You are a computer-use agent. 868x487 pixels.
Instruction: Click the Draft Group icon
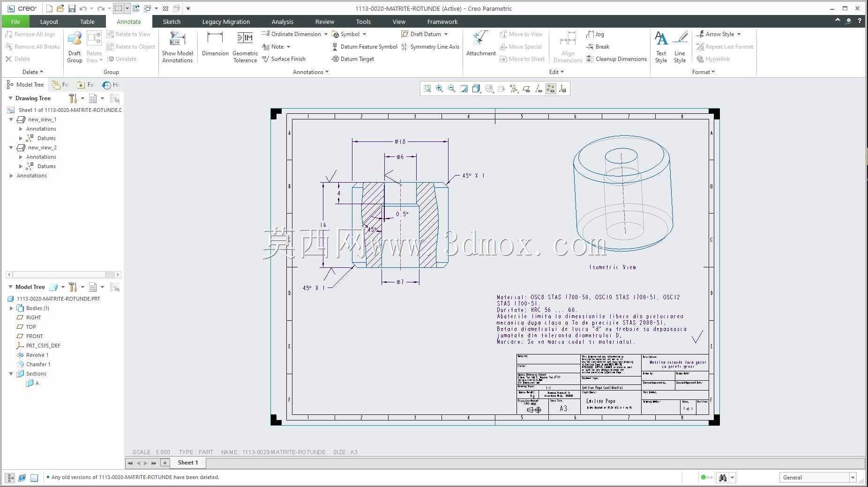75,47
